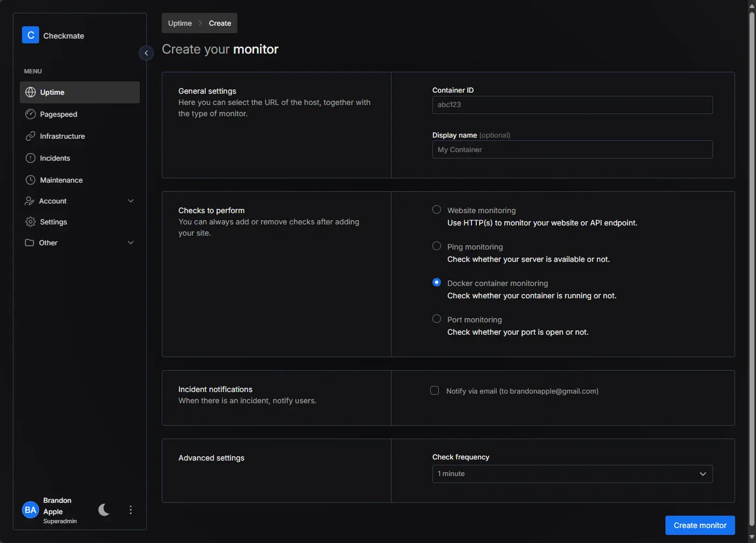Select the Website monitoring radio button
Image resolution: width=756 pixels, height=543 pixels.
click(437, 209)
